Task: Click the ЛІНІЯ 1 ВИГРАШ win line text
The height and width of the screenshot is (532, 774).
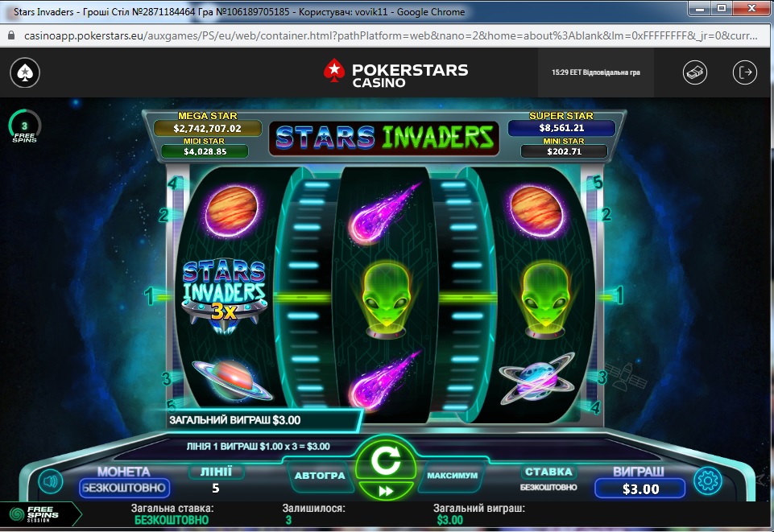Action: coord(259,447)
